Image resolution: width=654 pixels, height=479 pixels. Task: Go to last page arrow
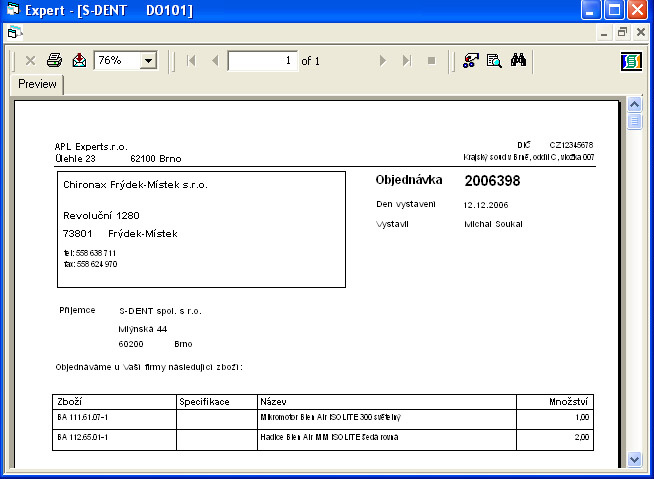coord(406,61)
